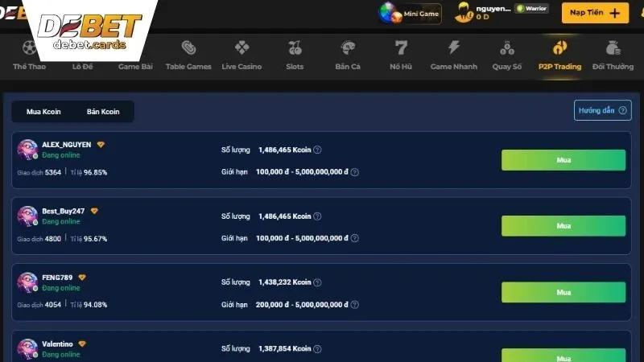This screenshot has width=644, height=362.
Task: Click help icon beside Best_Buy247's Kcoin quantity
Action: click(317, 216)
